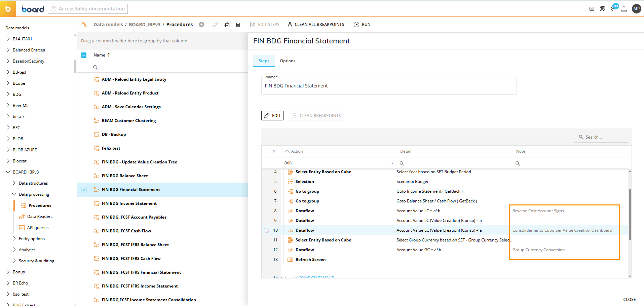Sort steps by Action column header
Image resolution: width=644 pixels, height=306 pixels.
click(297, 151)
